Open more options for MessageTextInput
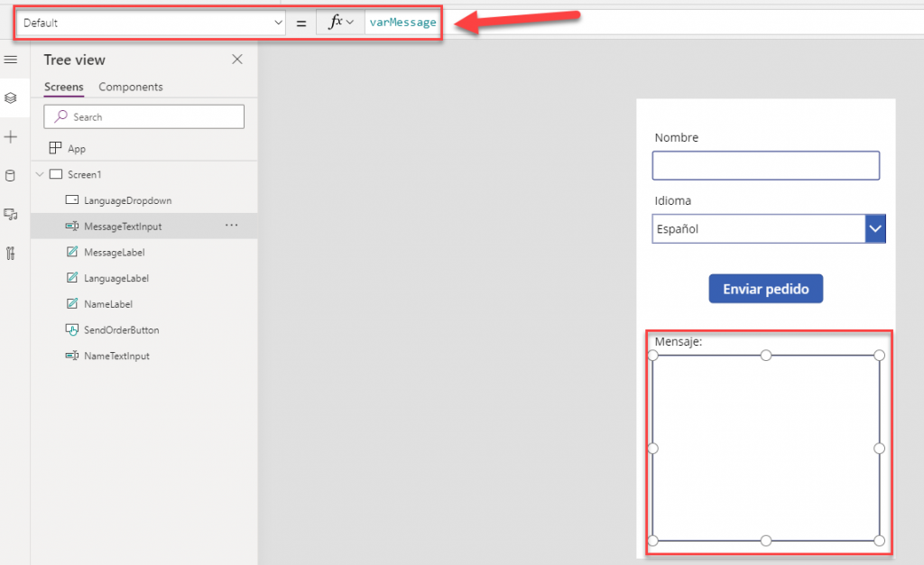This screenshot has width=924, height=565. coord(231,226)
